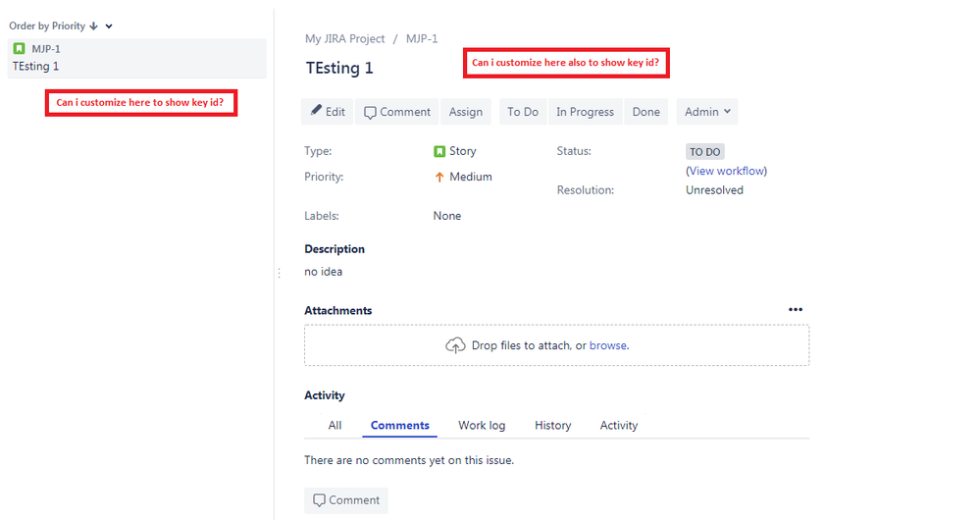
Task: Click the Comment button in the toolbar
Action: 397,111
